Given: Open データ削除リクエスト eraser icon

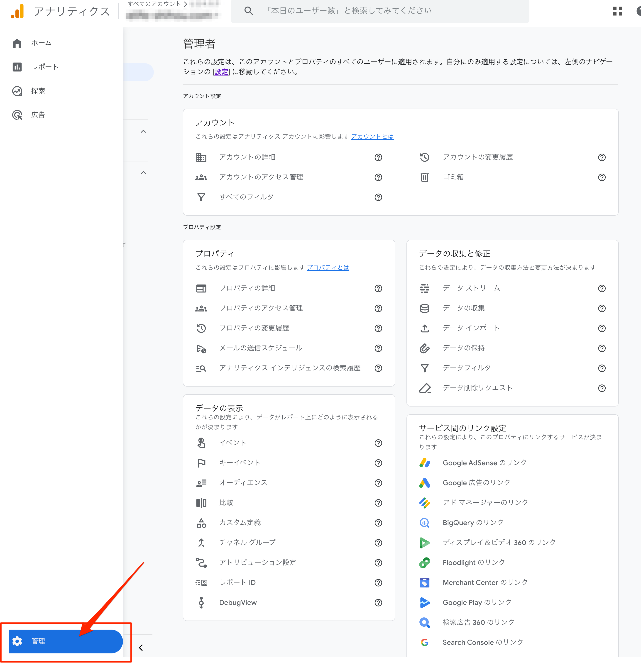Looking at the screenshot, I should [424, 388].
